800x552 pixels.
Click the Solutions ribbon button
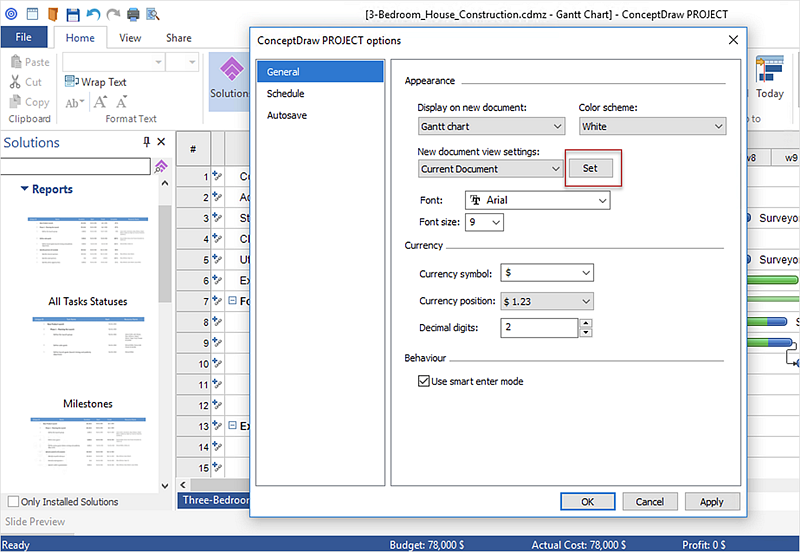[x=229, y=78]
